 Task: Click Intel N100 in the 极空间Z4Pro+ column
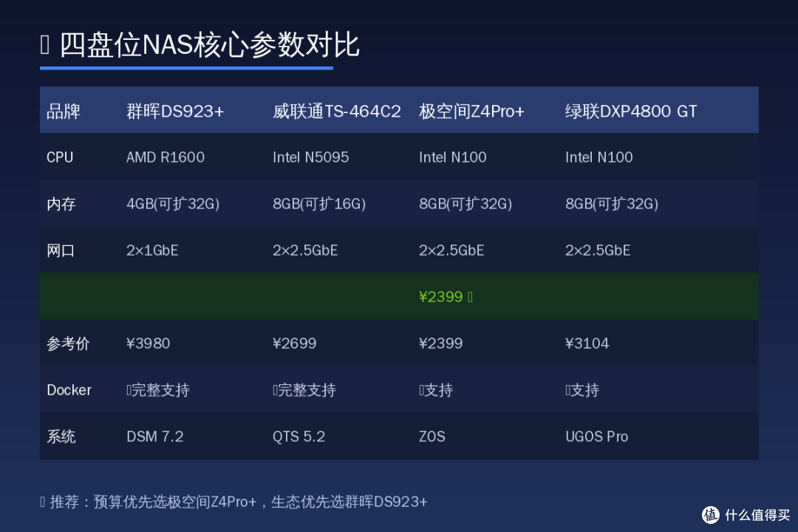(x=452, y=157)
